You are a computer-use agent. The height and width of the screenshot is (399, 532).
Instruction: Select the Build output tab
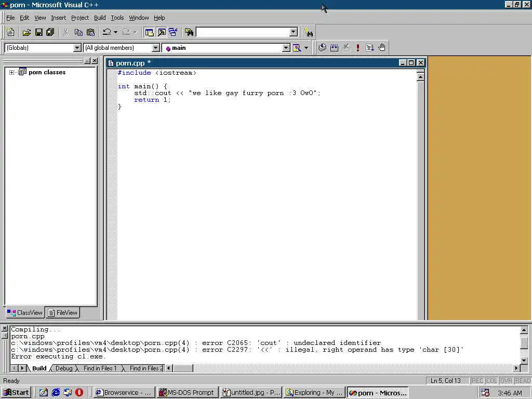pyautogui.click(x=39, y=368)
